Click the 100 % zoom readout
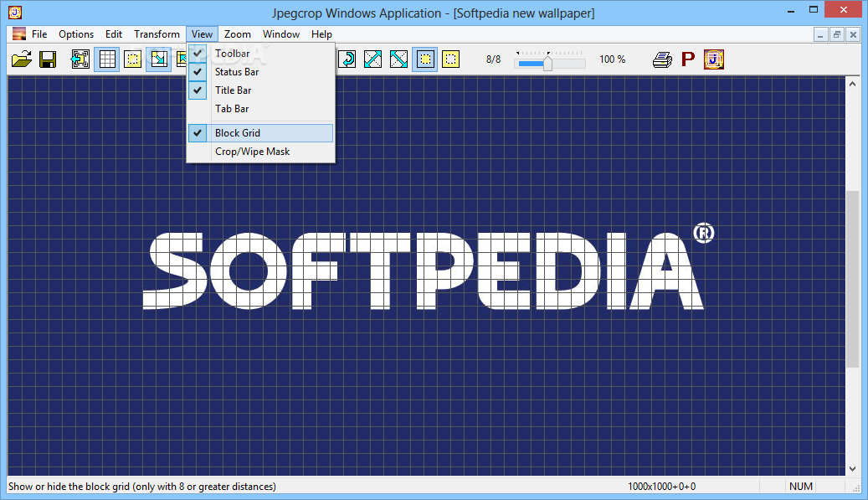The width and height of the screenshot is (868, 500). click(x=612, y=59)
